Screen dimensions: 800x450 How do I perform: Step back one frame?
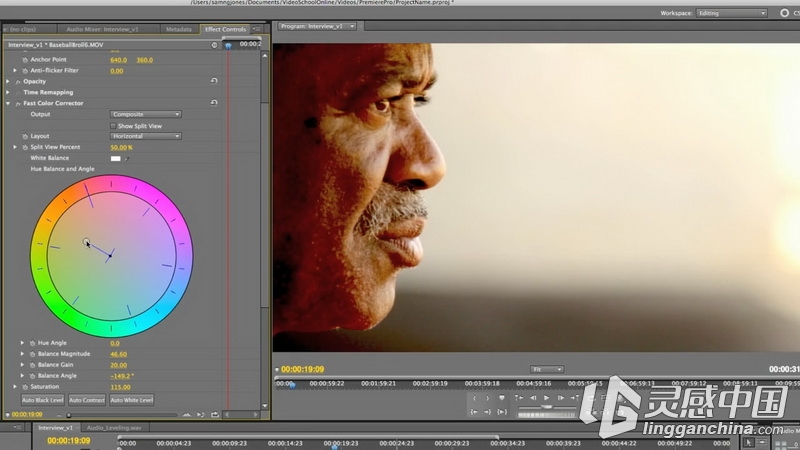point(533,398)
